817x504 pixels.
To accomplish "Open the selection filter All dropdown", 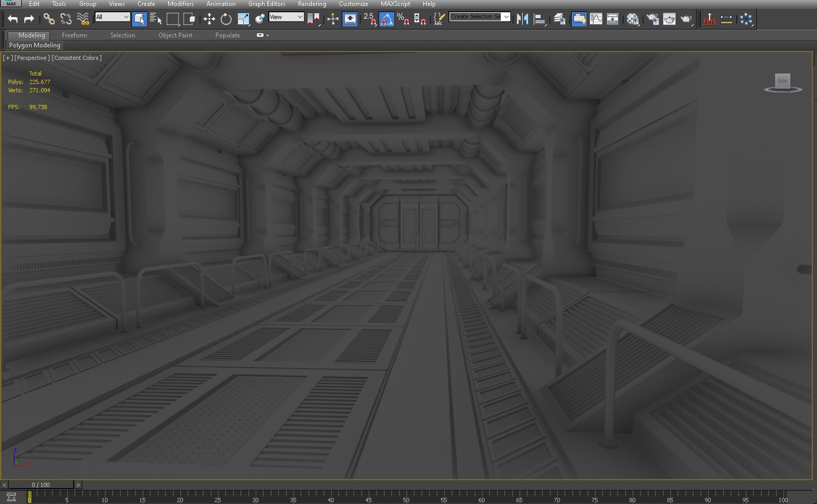I will pos(112,17).
